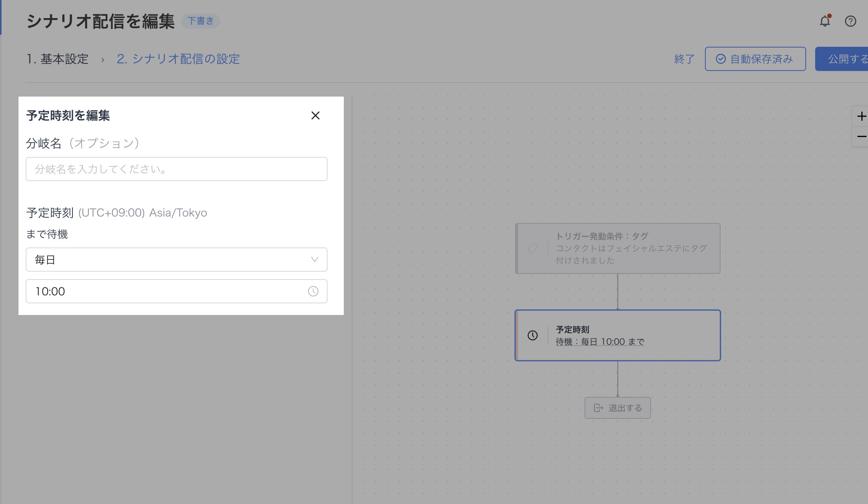The width and height of the screenshot is (868, 504).
Task: Click the 終了 link
Action: click(x=684, y=59)
